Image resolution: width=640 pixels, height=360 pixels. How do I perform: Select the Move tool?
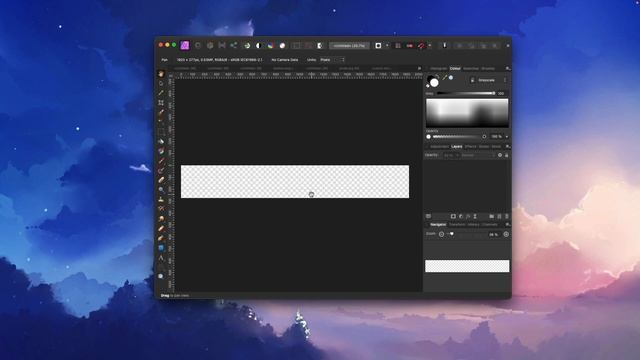(161, 83)
